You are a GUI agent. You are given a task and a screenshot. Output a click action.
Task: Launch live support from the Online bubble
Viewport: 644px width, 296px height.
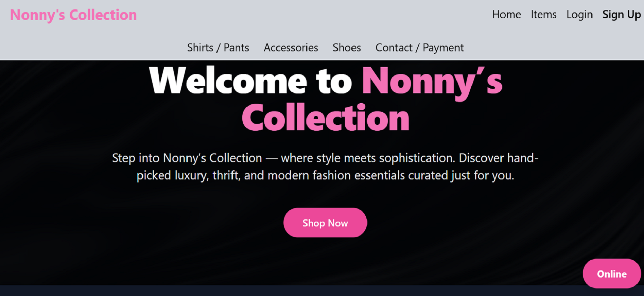click(611, 273)
